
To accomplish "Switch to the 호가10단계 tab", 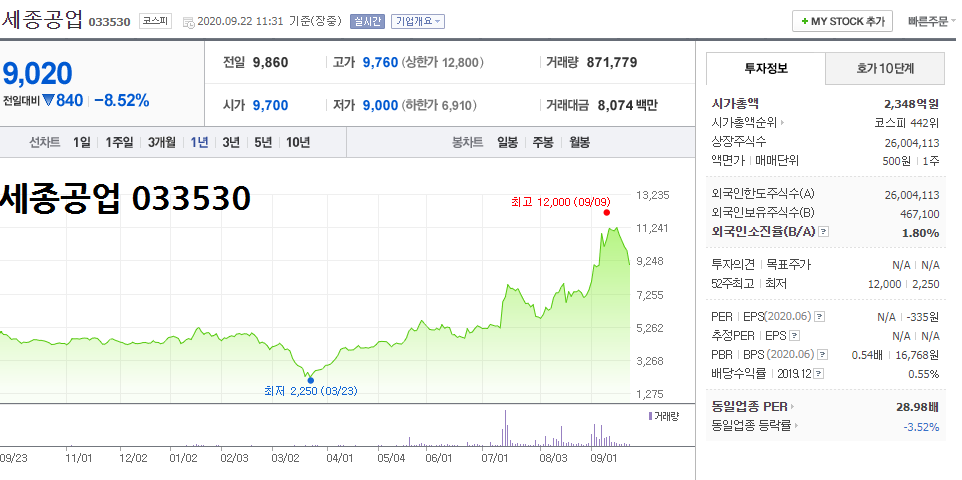I will coord(885,69).
